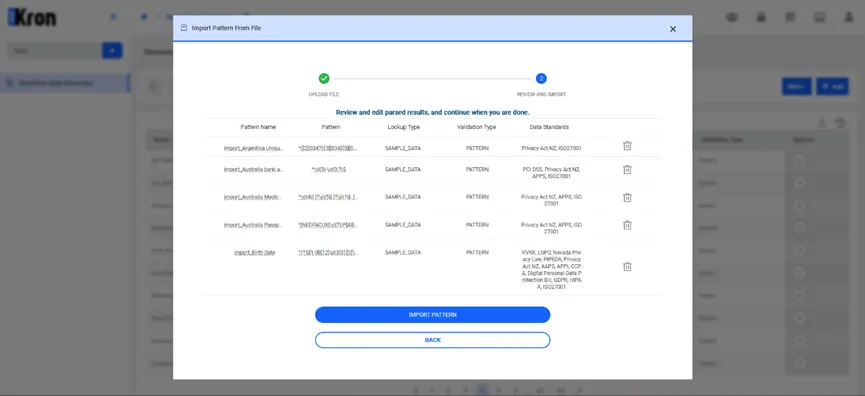Delete the import_Australia bank a... pattern row

627,170
